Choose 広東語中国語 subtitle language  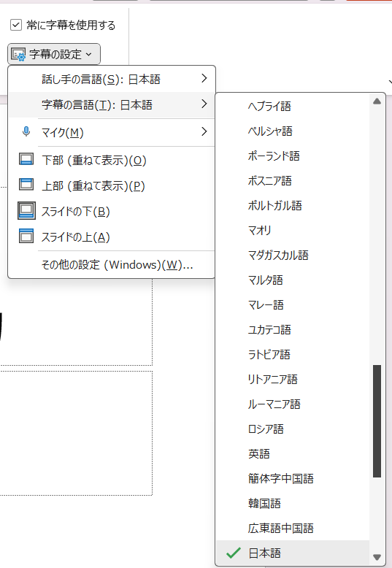pyautogui.click(x=293, y=528)
